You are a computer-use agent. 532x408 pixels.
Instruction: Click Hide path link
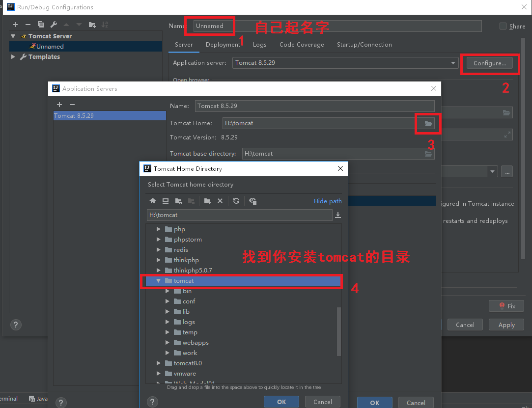(328, 201)
